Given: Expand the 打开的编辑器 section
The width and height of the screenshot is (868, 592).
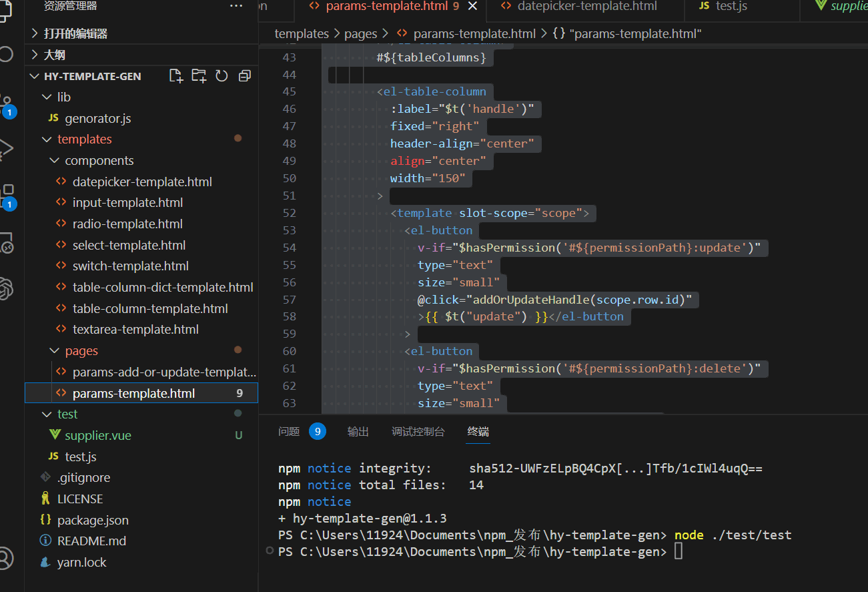Looking at the screenshot, I should click(141, 33).
